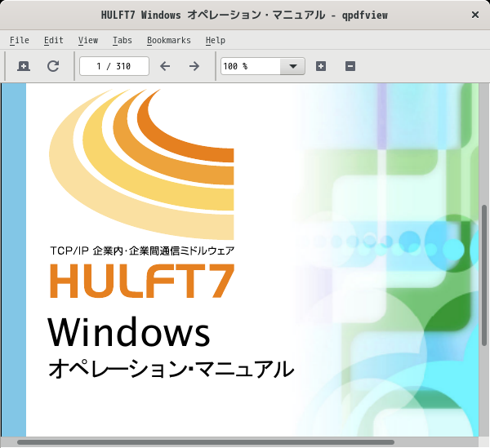The image size is (490, 448).
Task: Click the zoom out minus icon
Action: point(350,66)
